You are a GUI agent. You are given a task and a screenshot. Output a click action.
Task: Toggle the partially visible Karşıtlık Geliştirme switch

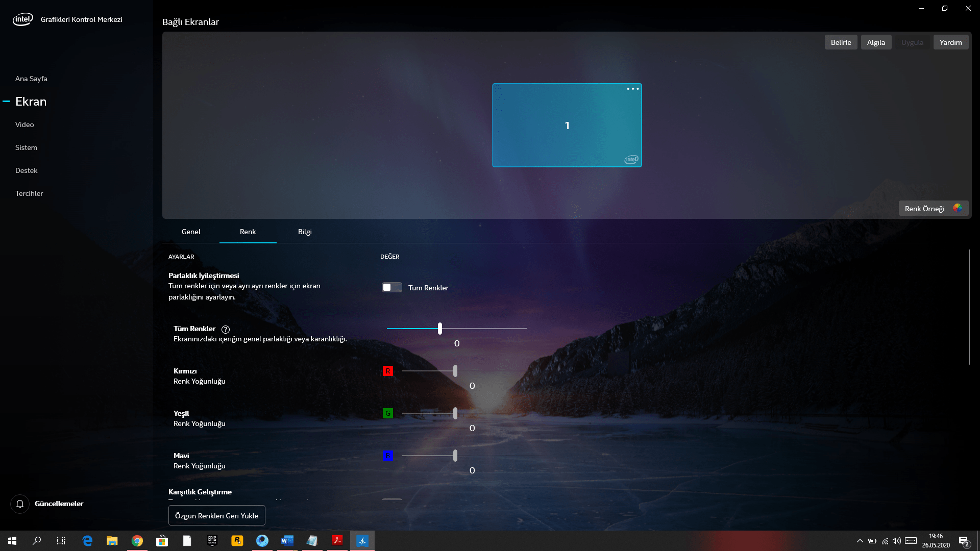[x=391, y=499]
